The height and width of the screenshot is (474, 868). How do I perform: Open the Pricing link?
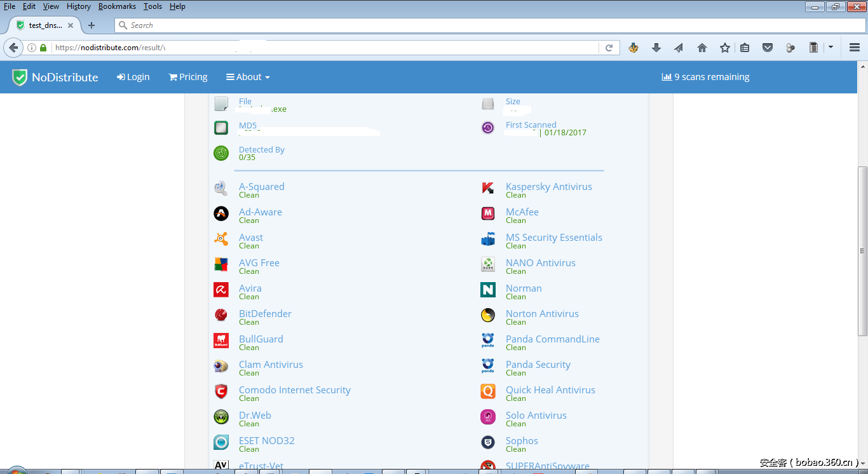[188, 77]
